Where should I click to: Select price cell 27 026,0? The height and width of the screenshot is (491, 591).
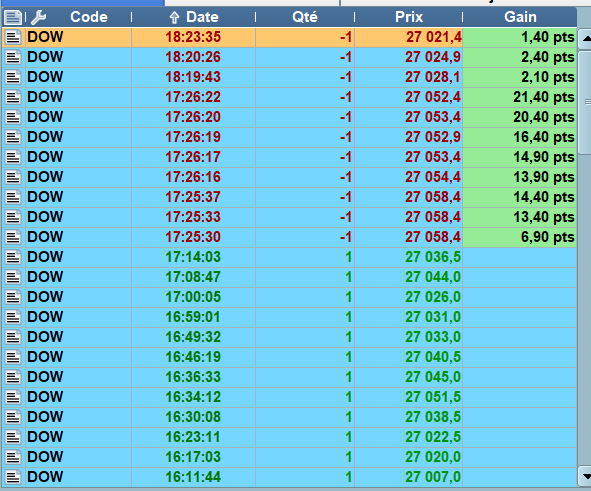tap(409, 297)
